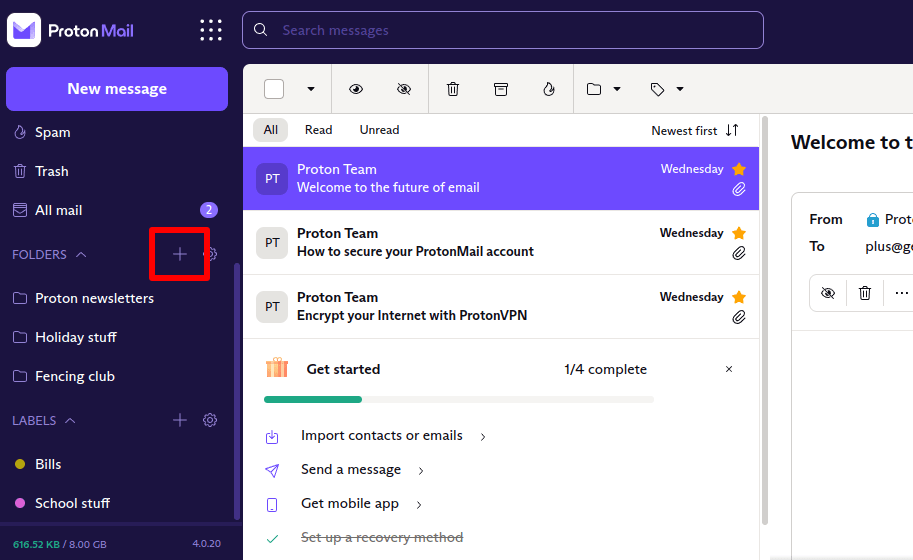Screen dimensions: 913x560
Task: Mark open message unread in reading pane
Action: pos(827,293)
